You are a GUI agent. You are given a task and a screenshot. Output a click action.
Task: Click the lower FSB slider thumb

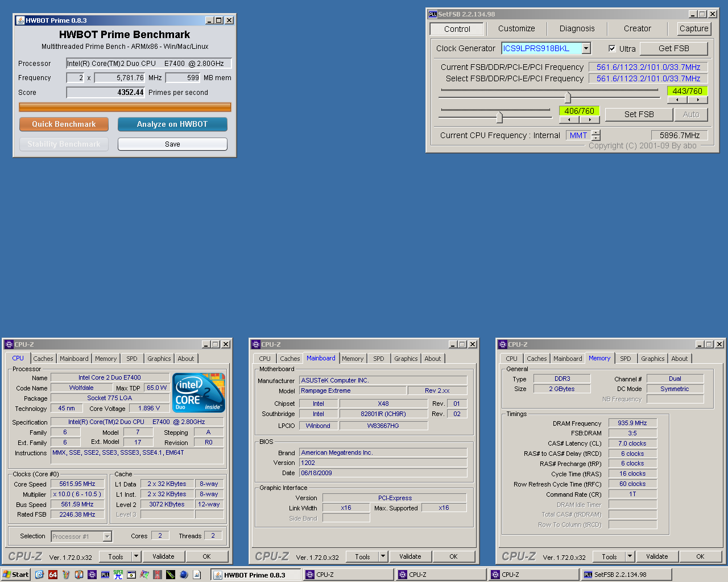point(499,117)
